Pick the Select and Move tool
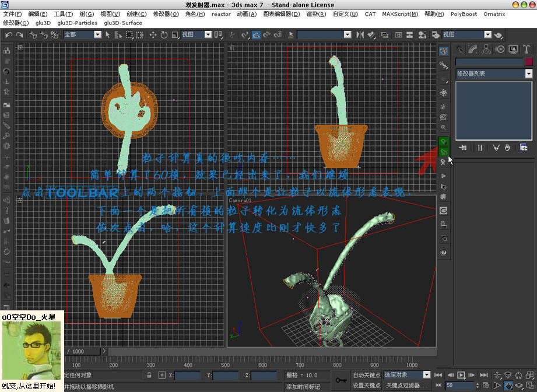Viewport: 537px width, 392px height. 153,34
